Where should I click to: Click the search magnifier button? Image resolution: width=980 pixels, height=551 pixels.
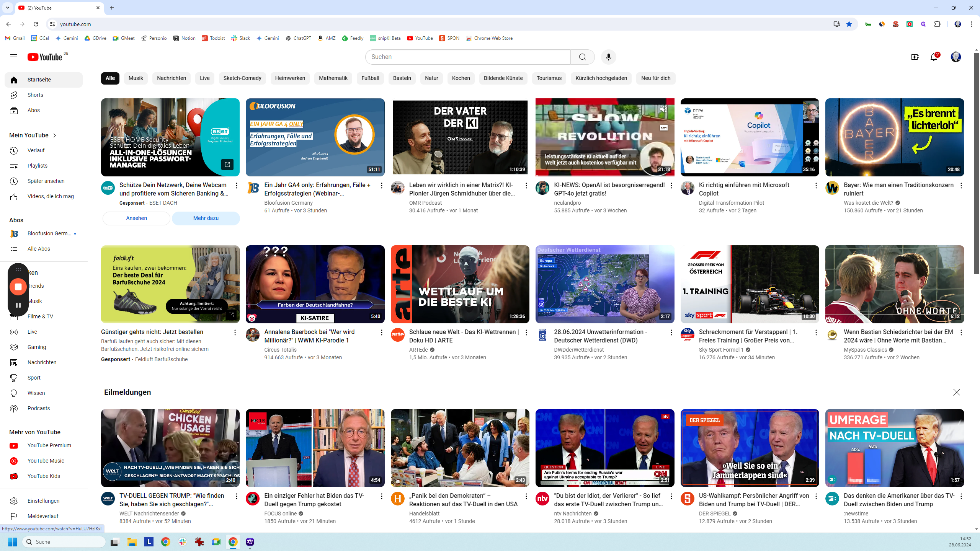(x=582, y=57)
